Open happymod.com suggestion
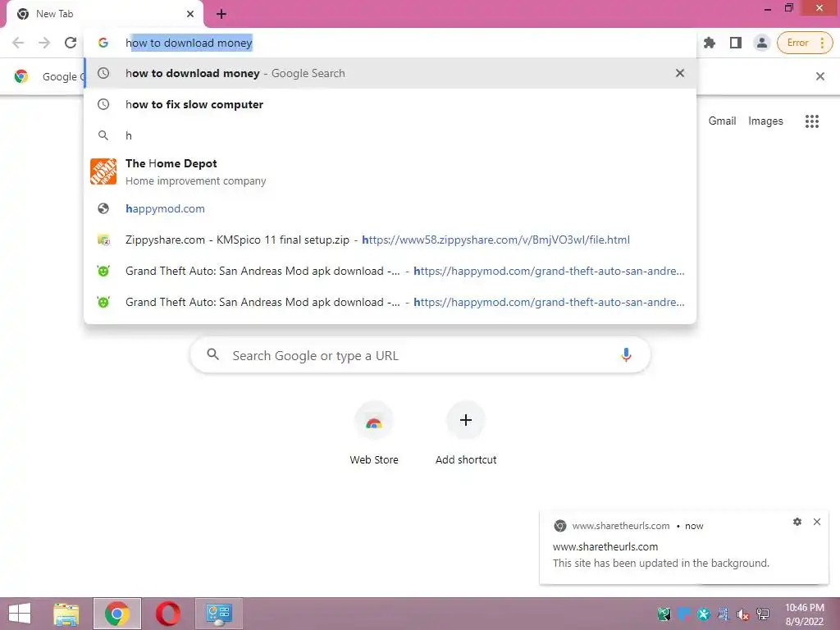840x630 pixels. click(390, 208)
